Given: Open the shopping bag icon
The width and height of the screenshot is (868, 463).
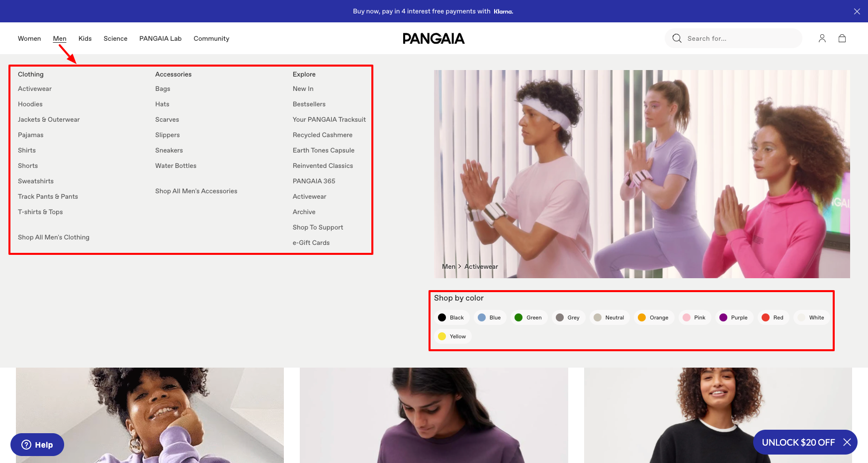Looking at the screenshot, I should pyautogui.click(x=842, y=38).
